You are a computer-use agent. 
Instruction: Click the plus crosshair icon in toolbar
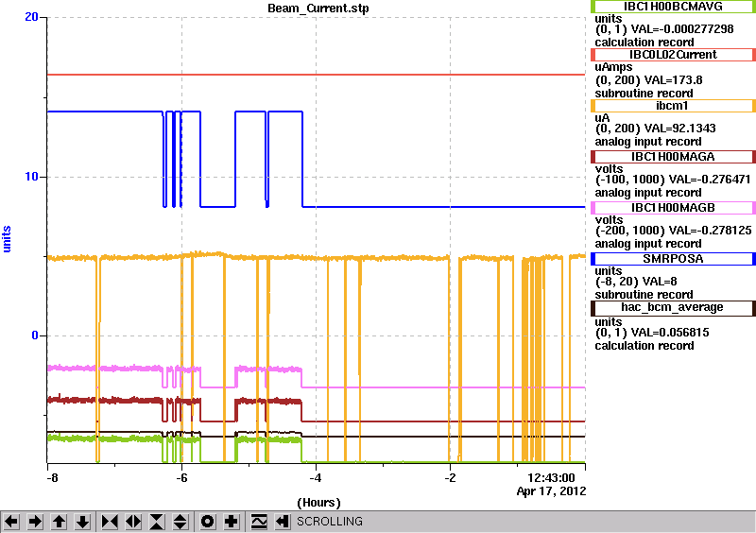(232, 522)
